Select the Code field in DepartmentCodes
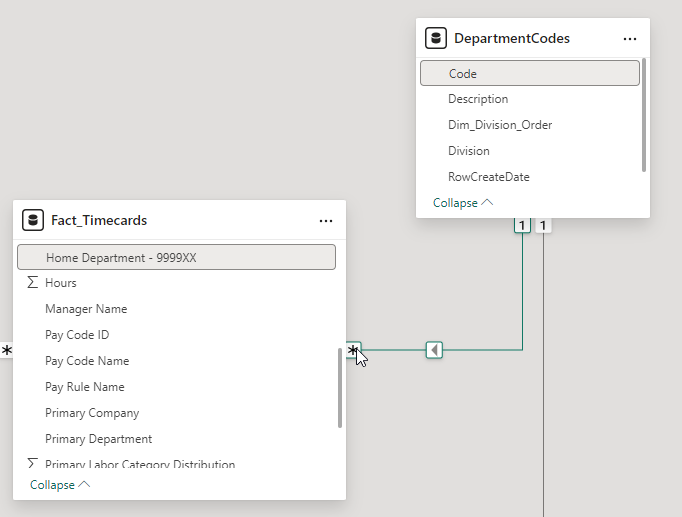 tap(530, 73)
